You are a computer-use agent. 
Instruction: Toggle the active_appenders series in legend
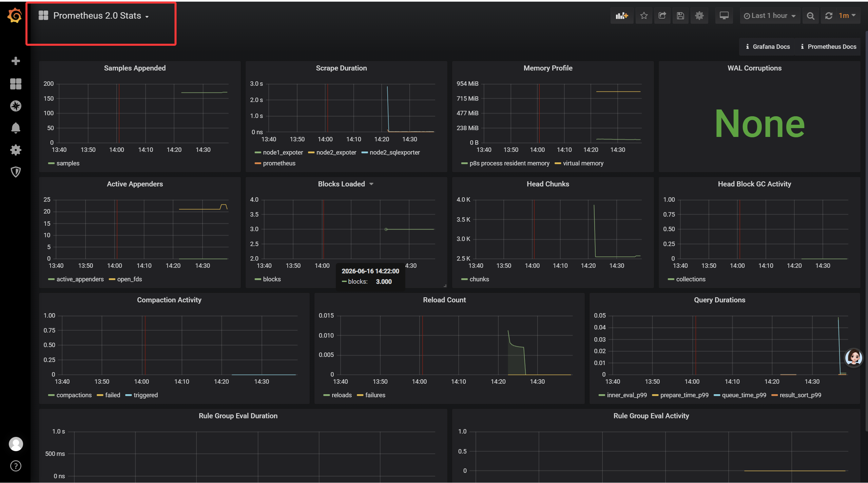pyautogui.click(x=80, y=279)
